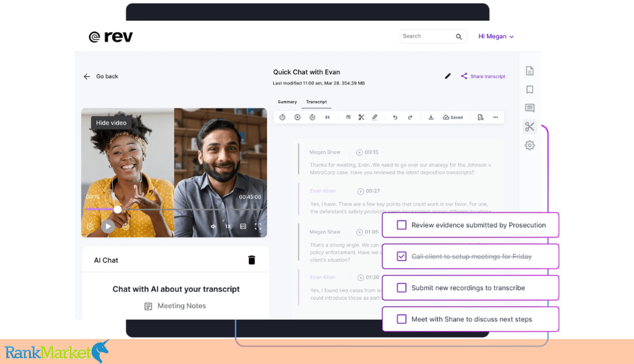Rewind the video 15 seconds

click(x=90, y=226)
